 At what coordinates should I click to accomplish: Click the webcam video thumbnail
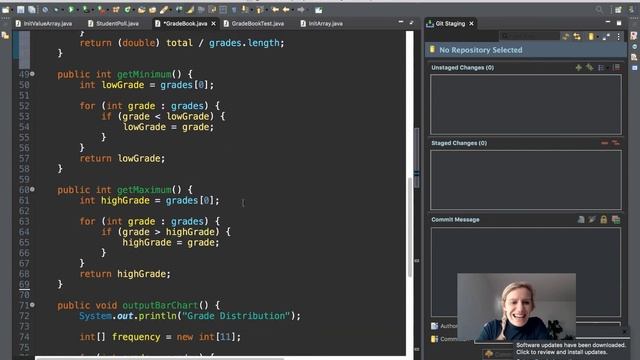tap(516, 307)
